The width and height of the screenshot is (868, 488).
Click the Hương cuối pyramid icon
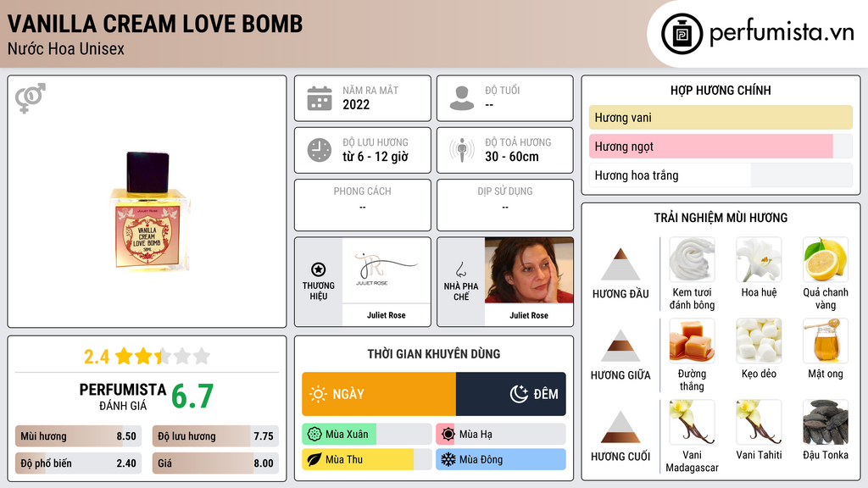click(620, 427)
